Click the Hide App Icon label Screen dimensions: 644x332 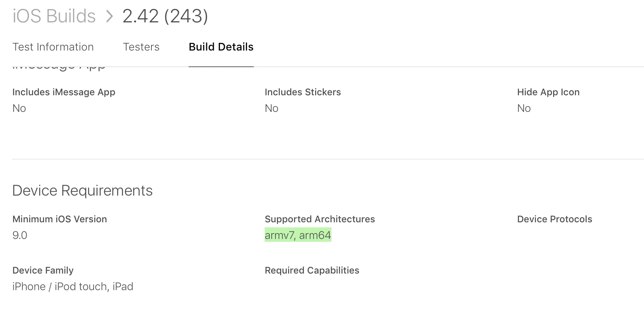tap(548, 92)
